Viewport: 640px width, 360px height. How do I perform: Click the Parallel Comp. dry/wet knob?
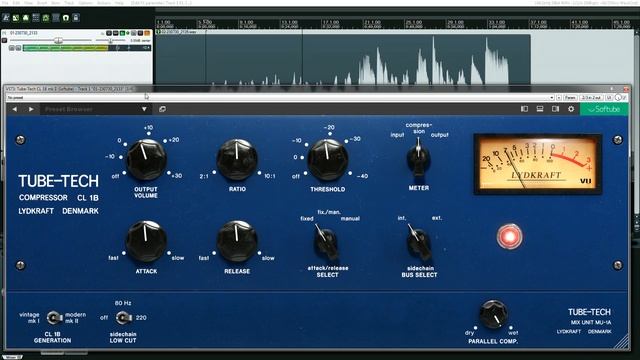pyautogui.click(x=493, y=314)
